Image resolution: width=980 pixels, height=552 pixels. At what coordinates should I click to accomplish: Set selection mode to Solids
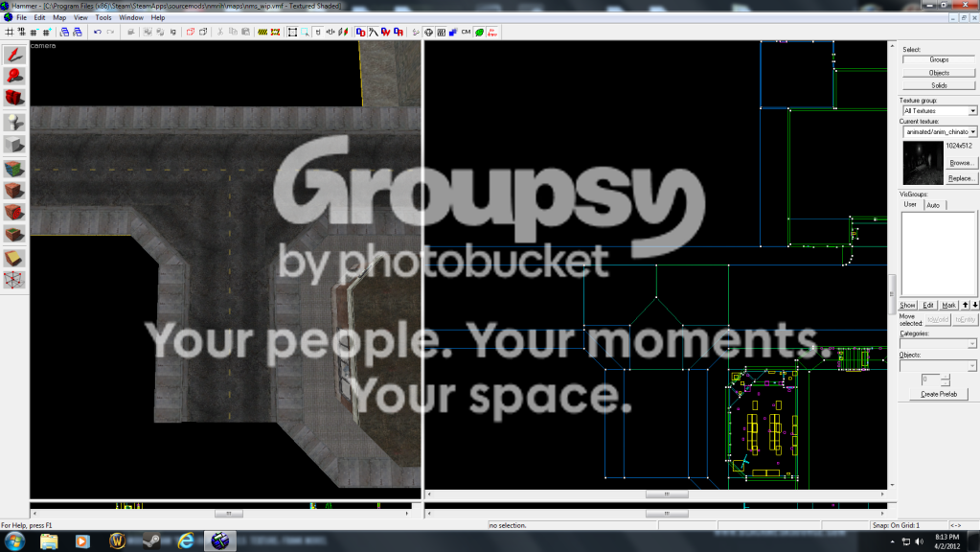pyautogui.click(x=939, y=85)
